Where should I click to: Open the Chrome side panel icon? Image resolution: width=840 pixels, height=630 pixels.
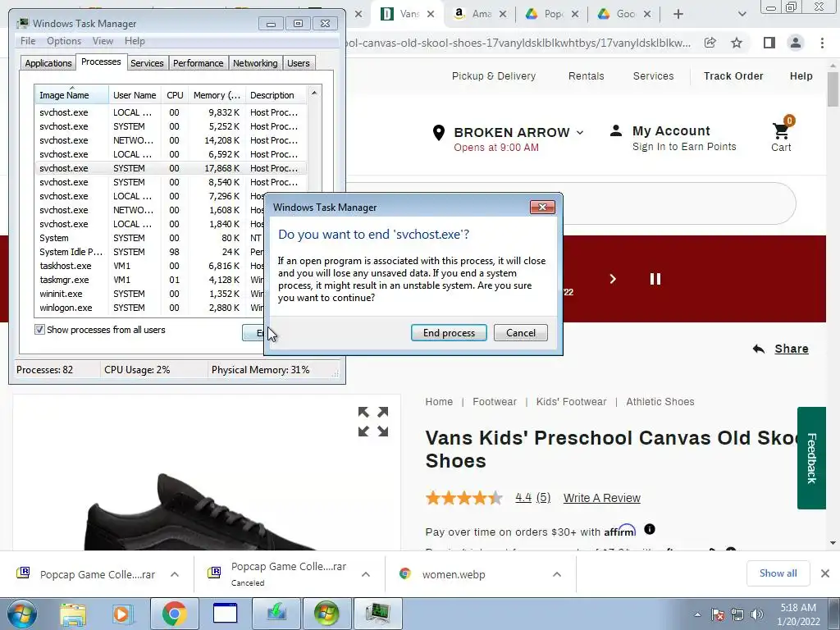pos(769,43)
